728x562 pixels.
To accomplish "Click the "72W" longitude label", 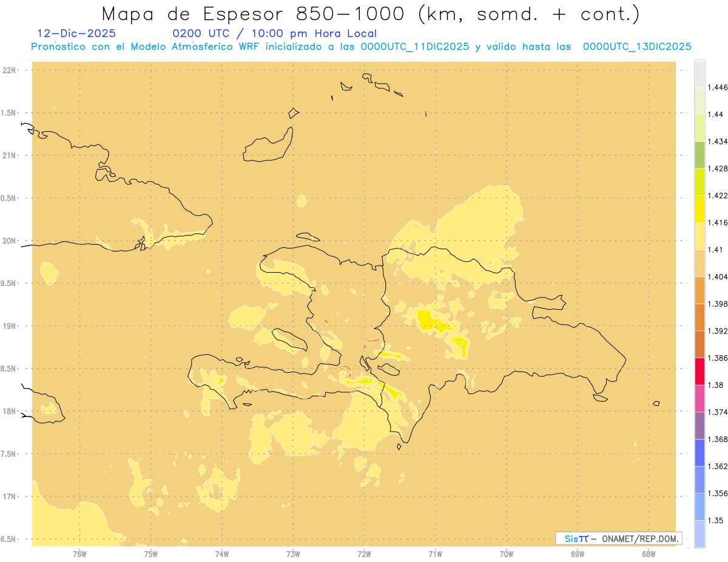I will tap(365, 554).
